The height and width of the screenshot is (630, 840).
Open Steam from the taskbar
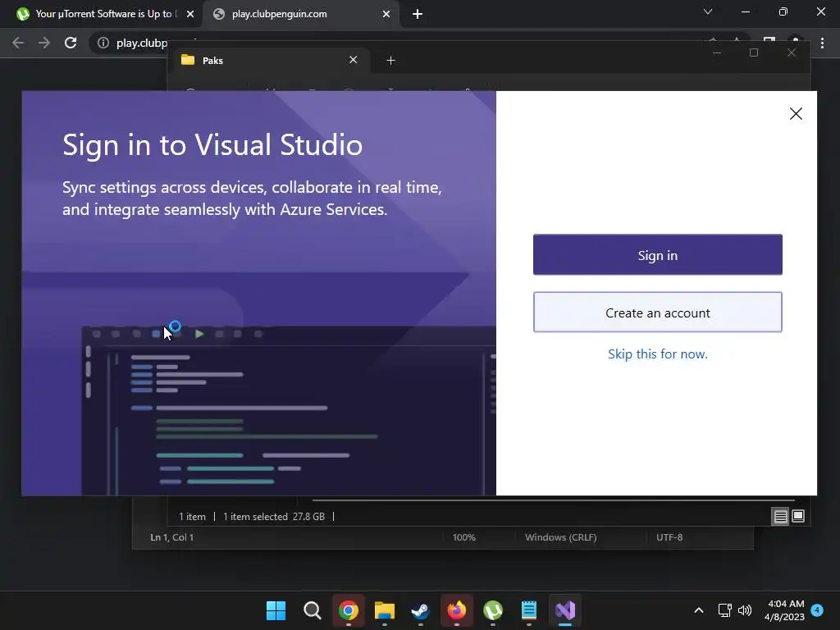421,610
